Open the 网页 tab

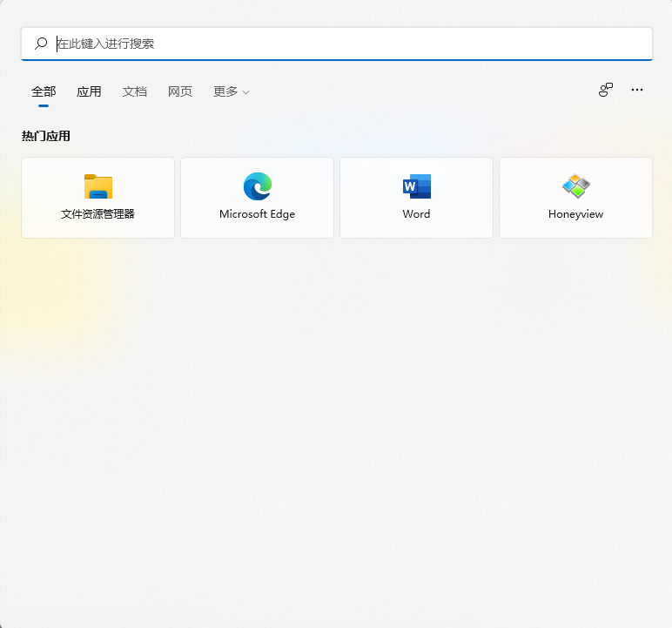(180, 91)
